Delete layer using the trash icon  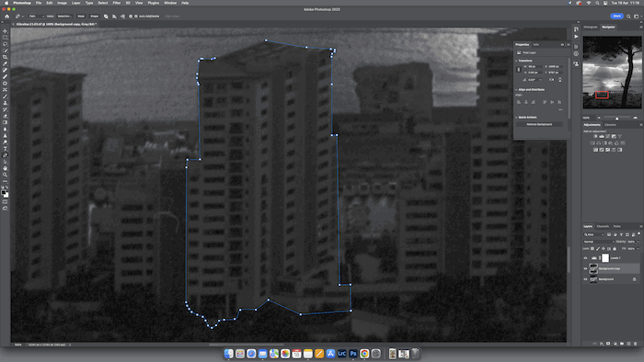point(636,344)
